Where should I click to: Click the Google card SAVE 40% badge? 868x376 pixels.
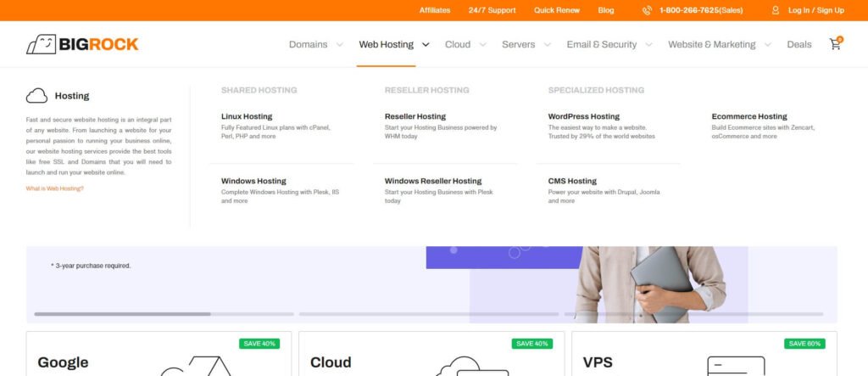(x=259, y=344)
